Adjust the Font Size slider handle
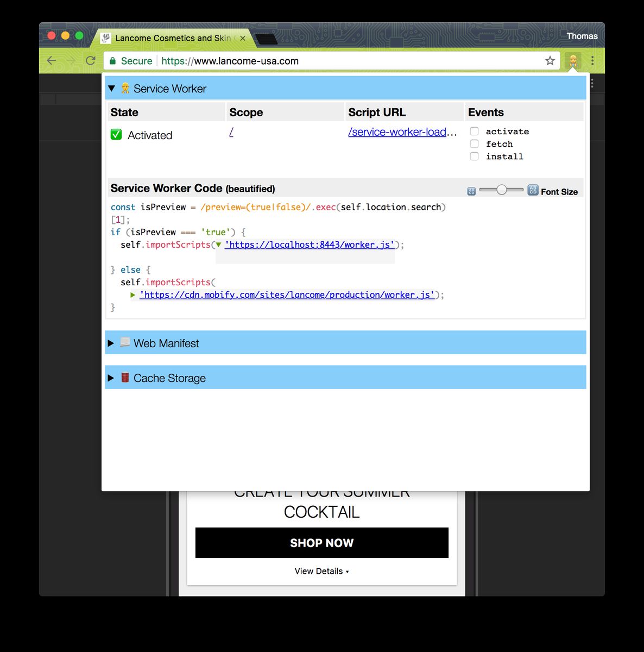 502,190
